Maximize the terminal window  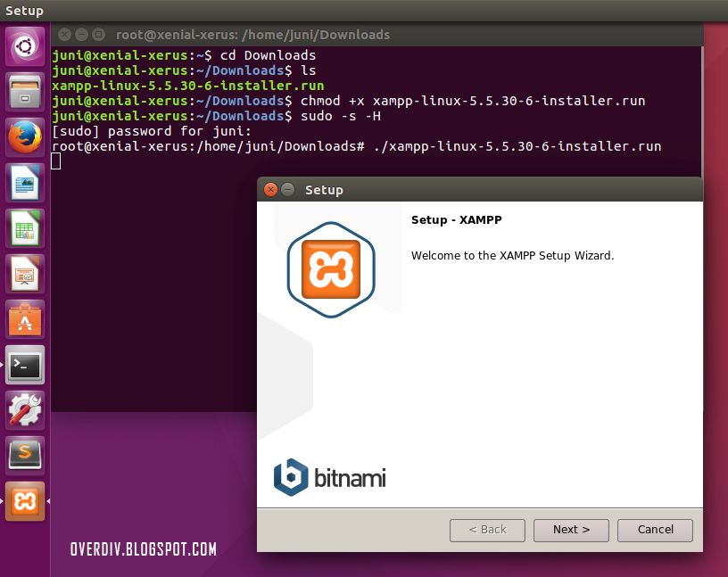(x=98, y=35)
